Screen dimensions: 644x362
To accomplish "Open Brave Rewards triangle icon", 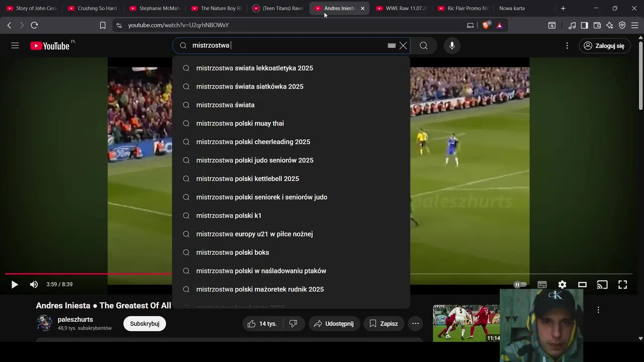I will coord(500,25).
